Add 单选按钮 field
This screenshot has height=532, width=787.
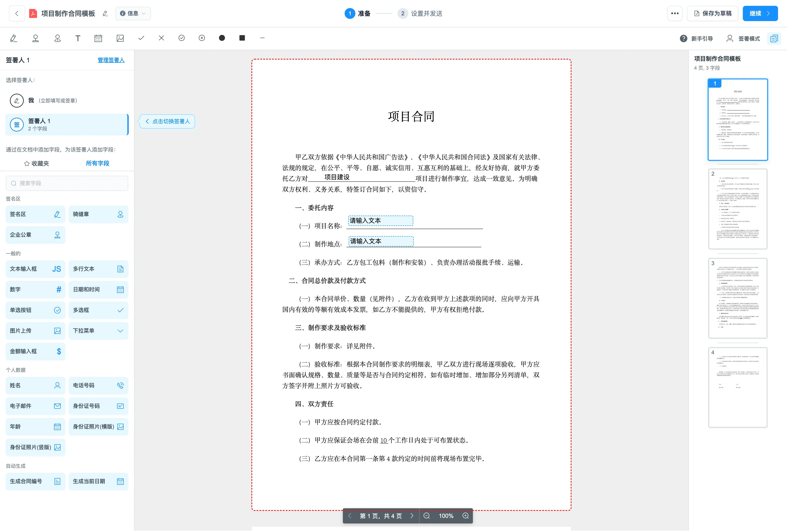[x=36, y=310]
